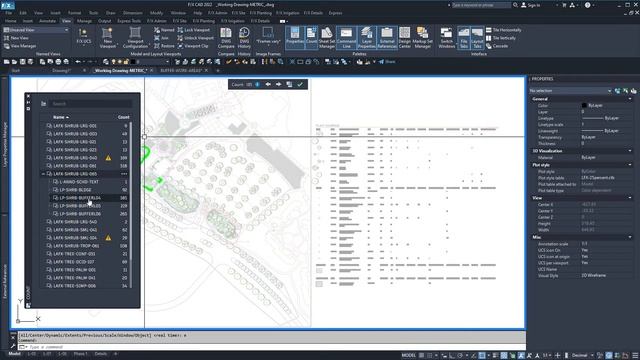Click Unlock Viewport in ribbon
The image size is (640, 360).
tap(196, 38)
